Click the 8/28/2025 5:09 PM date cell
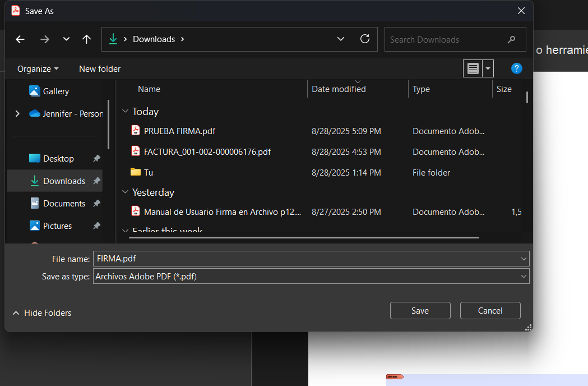This screenshot has width=588, height=386. click(x=346, y=131)
